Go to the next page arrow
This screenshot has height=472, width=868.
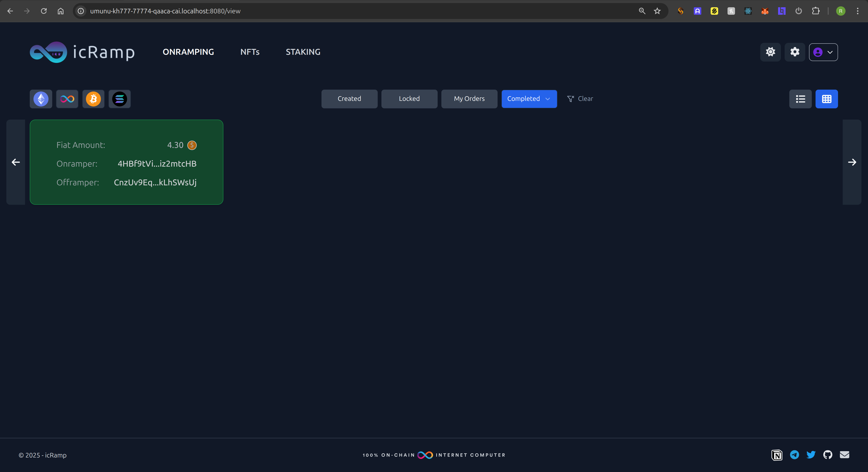point(852,162)
